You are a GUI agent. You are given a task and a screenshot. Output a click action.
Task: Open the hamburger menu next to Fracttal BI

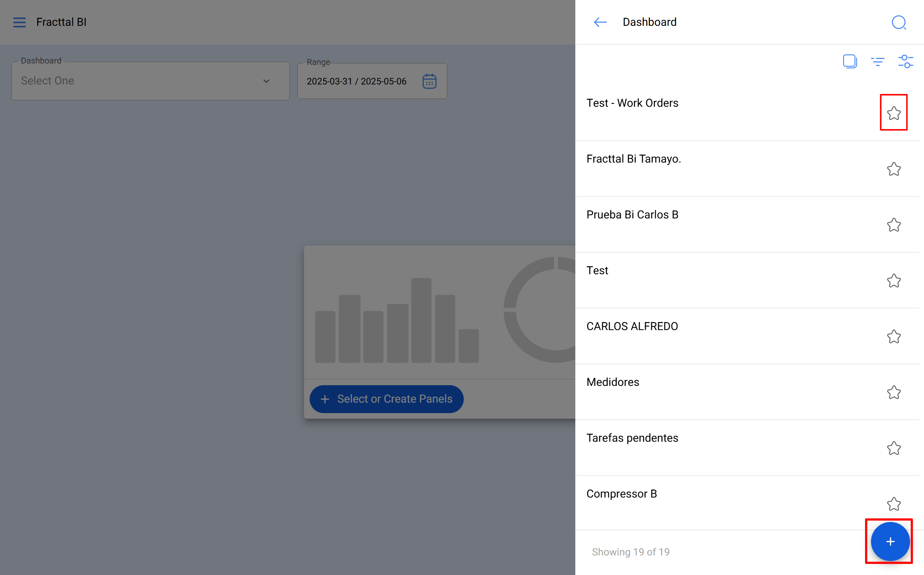tap(20, 22)
